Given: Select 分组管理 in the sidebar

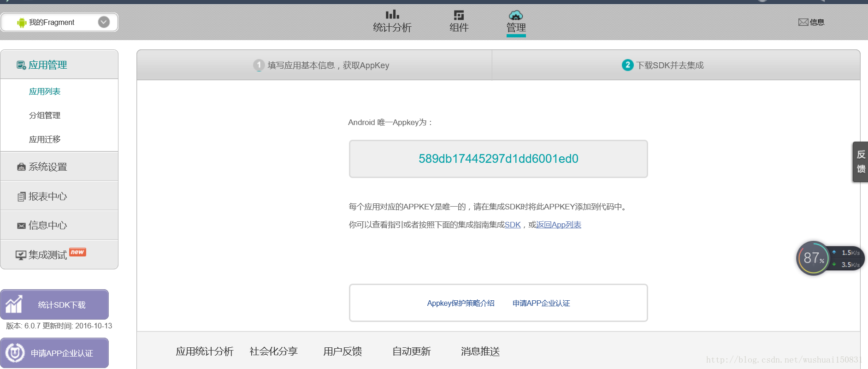Looking at the screenshot, I should [x=45, y=115].
